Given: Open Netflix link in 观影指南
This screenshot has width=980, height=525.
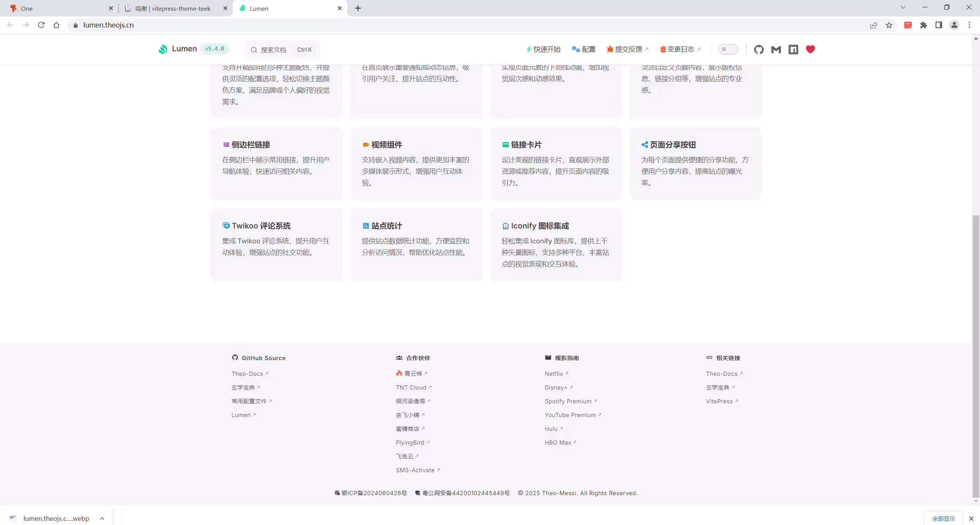Looking at the screenshot, I should tap(557, 374).
